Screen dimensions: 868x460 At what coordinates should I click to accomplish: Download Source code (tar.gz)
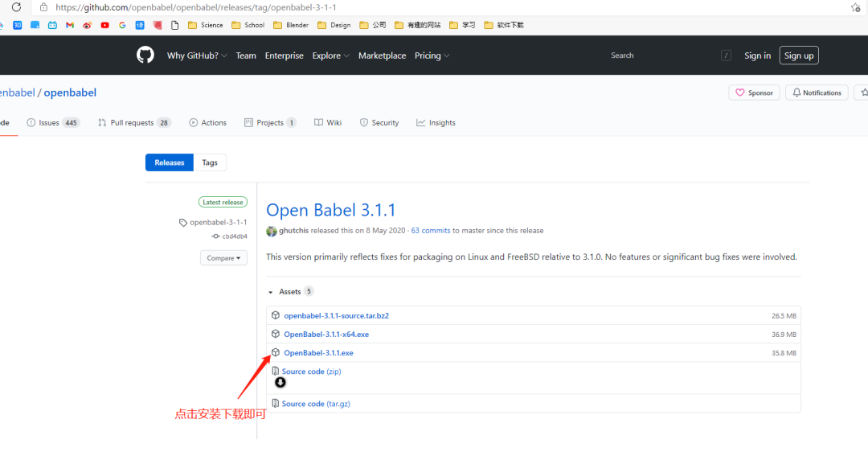coord(316,404)
